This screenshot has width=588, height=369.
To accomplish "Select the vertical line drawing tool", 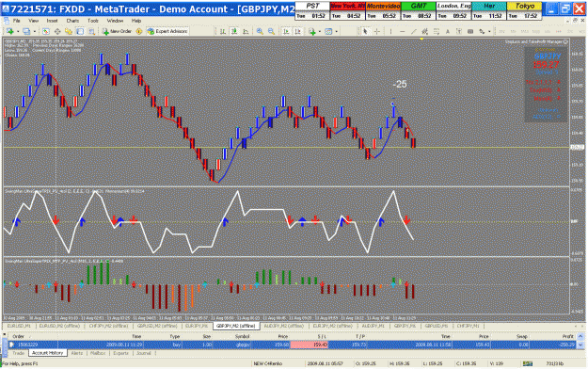I will pos(390,31).
